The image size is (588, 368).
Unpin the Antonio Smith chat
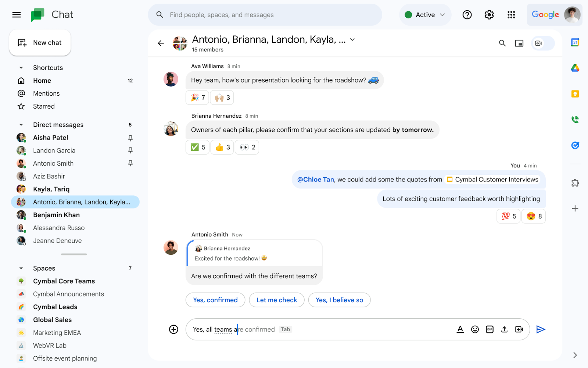(x=130, y=163)
